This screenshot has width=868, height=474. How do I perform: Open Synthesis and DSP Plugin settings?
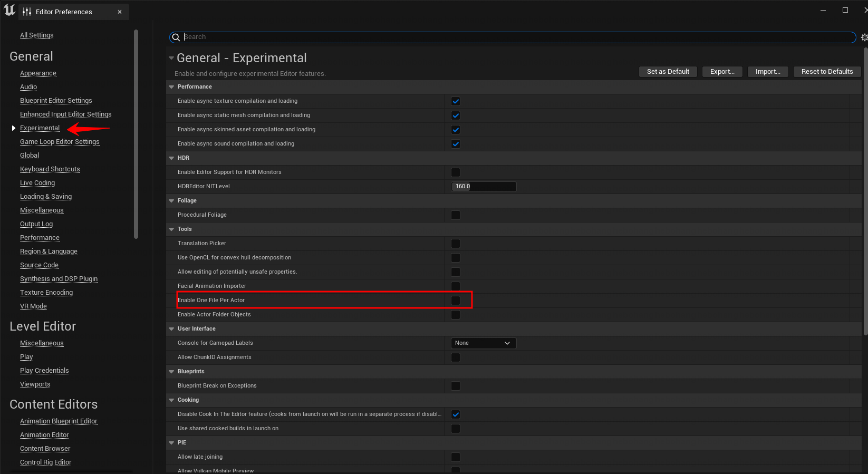pyautogui.click(x=59, y=279)
